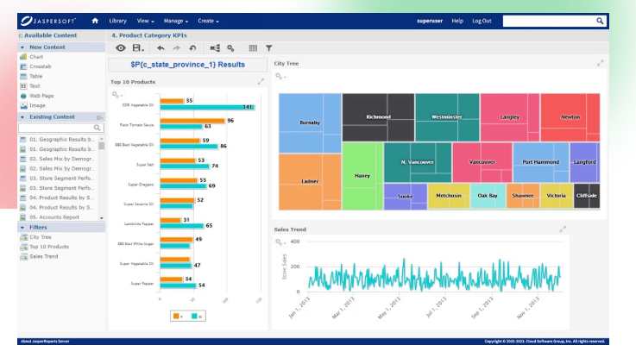
Task: Click the Library link
Action: tap(117, 20)
